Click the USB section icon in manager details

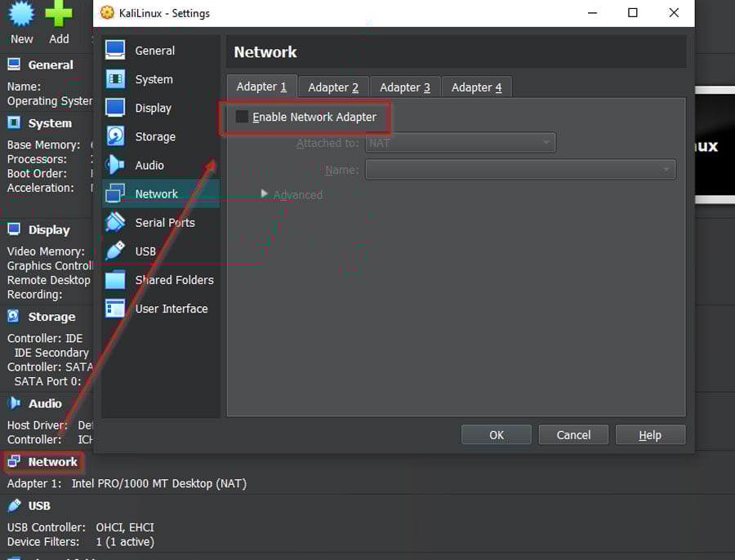click(15, 505)
